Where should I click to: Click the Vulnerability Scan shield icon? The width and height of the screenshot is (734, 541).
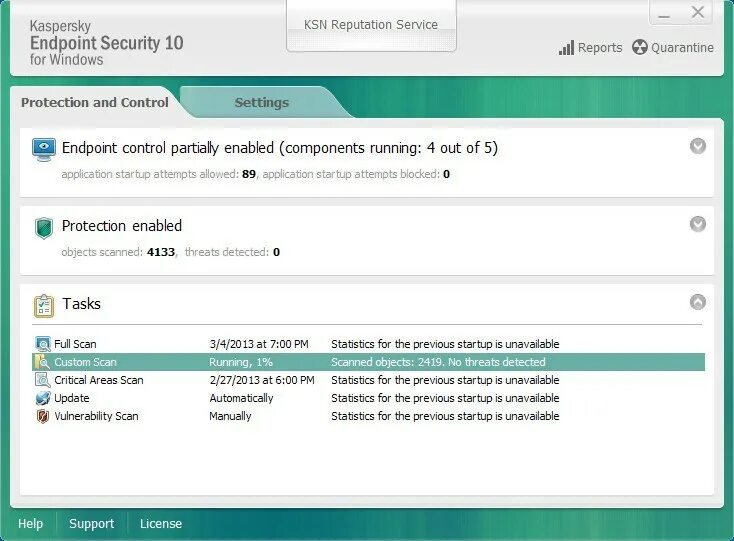tap(43, 416)
